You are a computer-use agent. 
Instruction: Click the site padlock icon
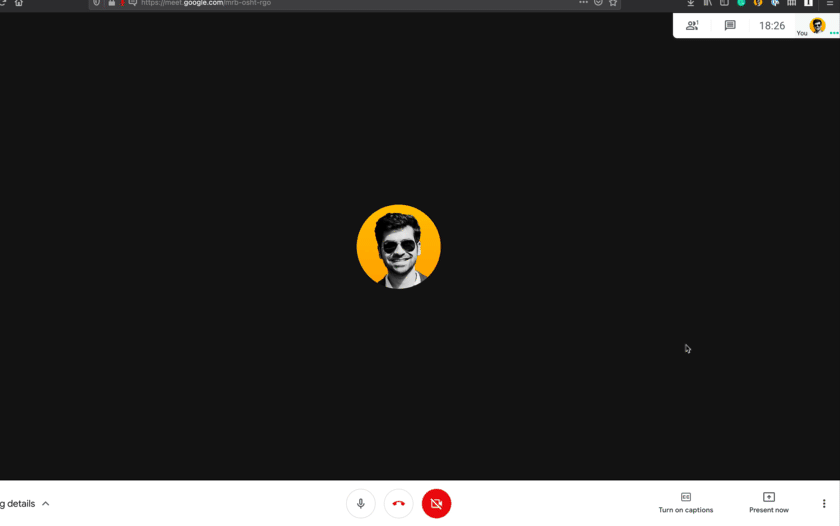point(111,3)
